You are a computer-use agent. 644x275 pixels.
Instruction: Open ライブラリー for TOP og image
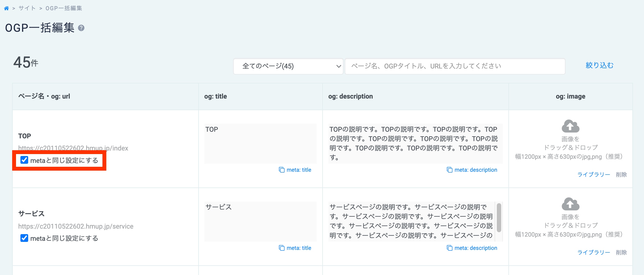pos(594,174)
